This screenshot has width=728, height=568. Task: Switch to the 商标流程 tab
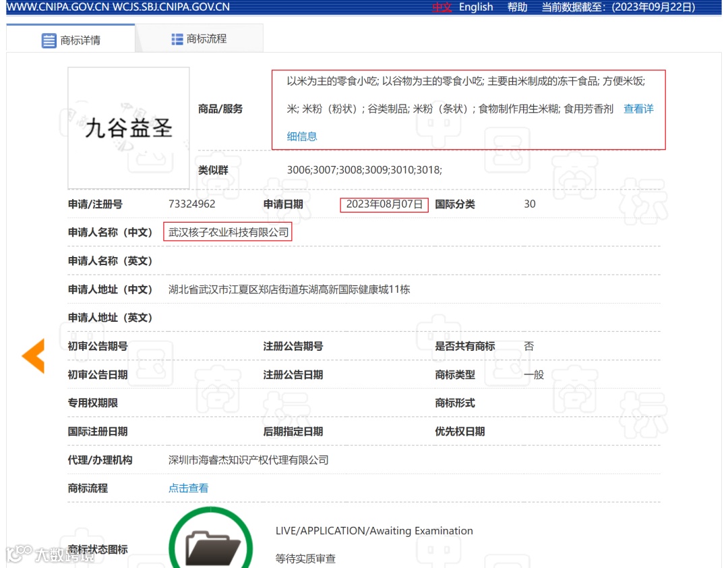pyautogui.click(x=199, y=39)
